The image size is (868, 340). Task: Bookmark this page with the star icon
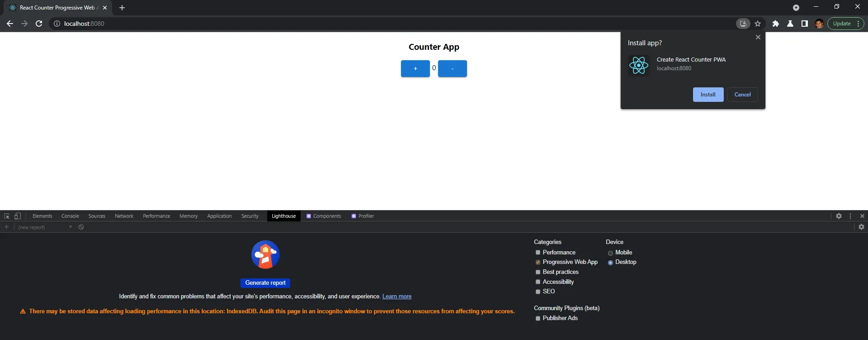point(758,24)
